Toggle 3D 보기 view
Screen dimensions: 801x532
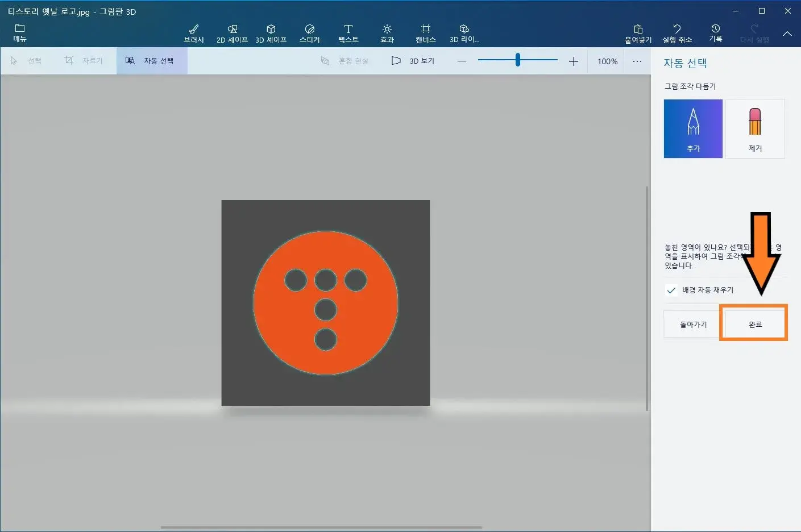[x=413, y=61]
